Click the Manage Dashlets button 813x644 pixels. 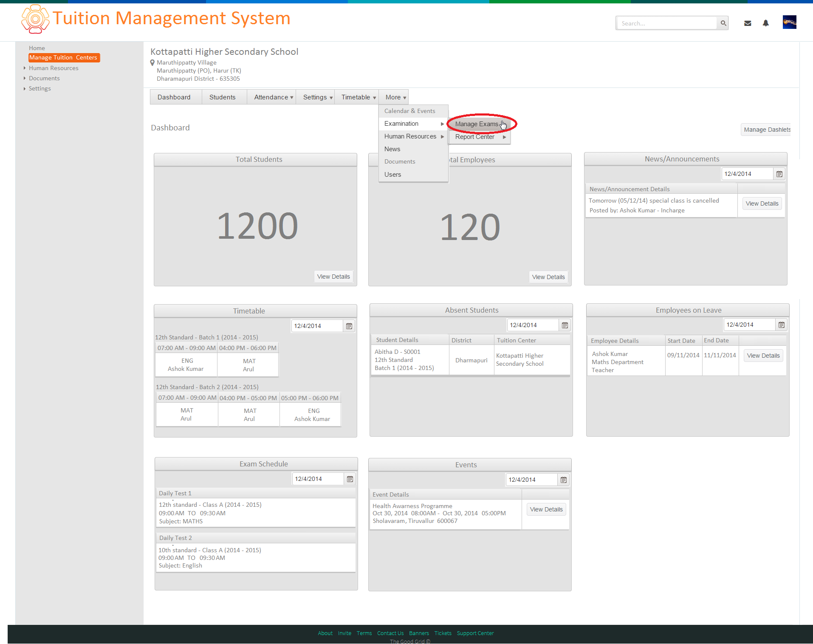(x=767, y=130)
